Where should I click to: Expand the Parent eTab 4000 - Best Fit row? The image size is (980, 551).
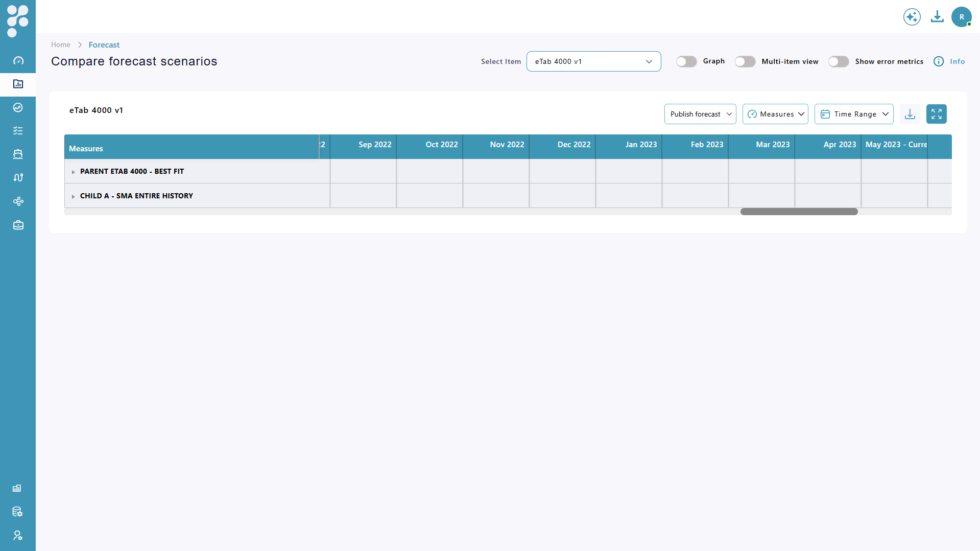pos(74,172)
